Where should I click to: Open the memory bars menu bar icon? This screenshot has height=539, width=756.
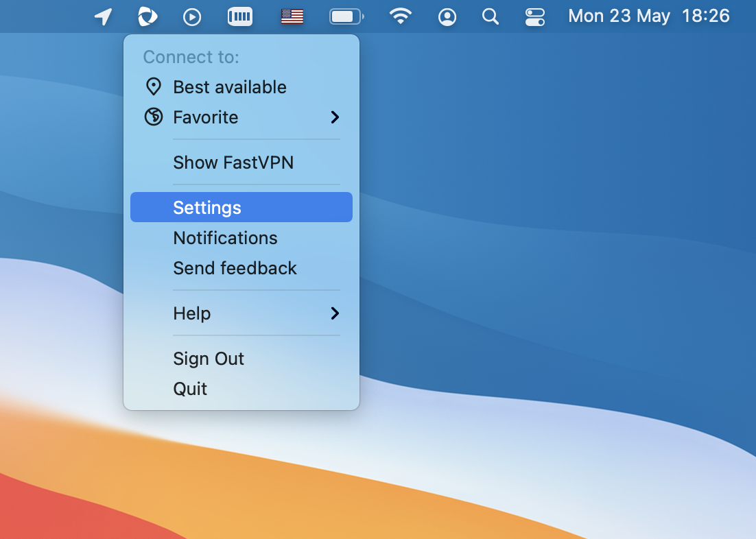click(x=240, y=16)
